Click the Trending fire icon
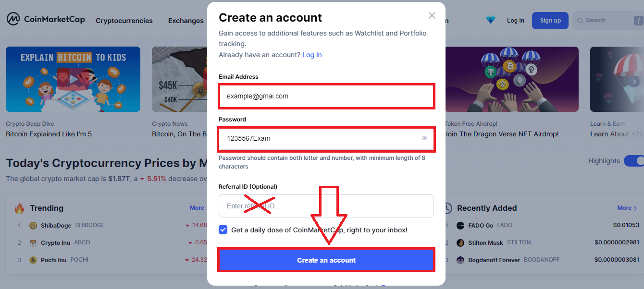The image size is (644, 289). [x=19, y=208]
